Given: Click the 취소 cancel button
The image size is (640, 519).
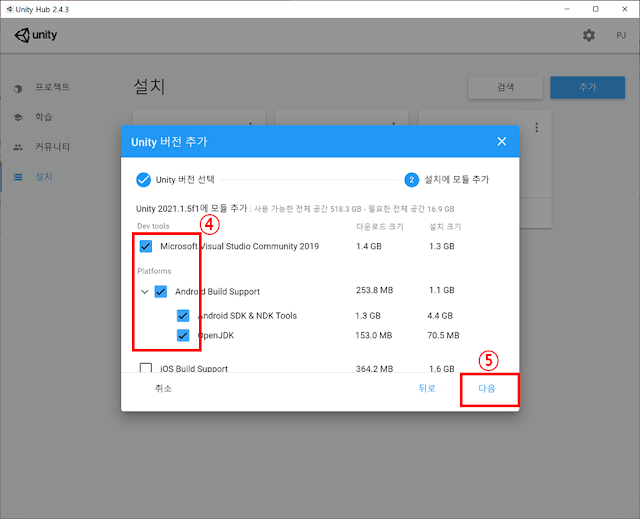Looking at the screenshot, I should [163, 388].
